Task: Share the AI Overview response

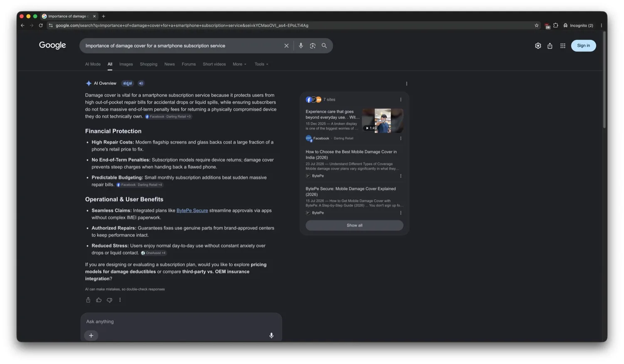Action: 88,300
